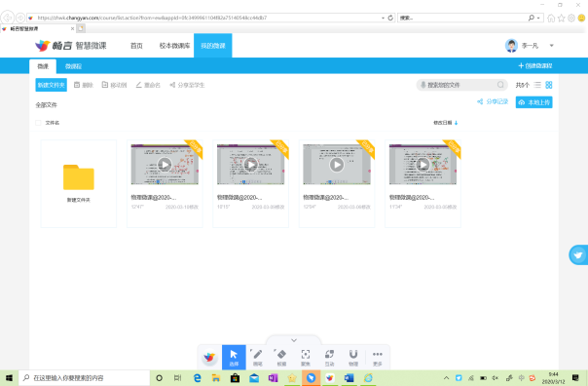Open the browser settings gear icon
This screenshot has width=588, height=386.
pyautogui.click(x=571, y=18)
